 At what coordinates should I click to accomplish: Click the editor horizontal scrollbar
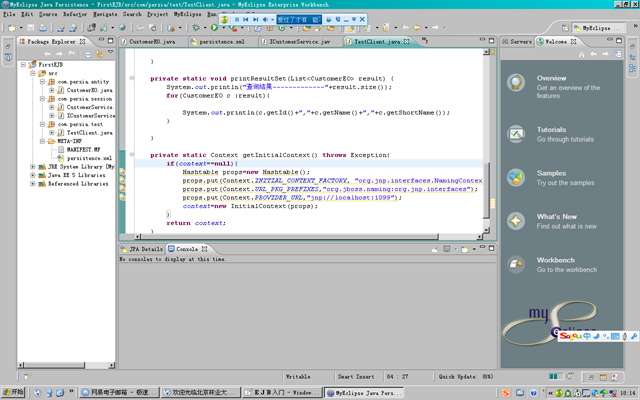(x=289, y=237)
